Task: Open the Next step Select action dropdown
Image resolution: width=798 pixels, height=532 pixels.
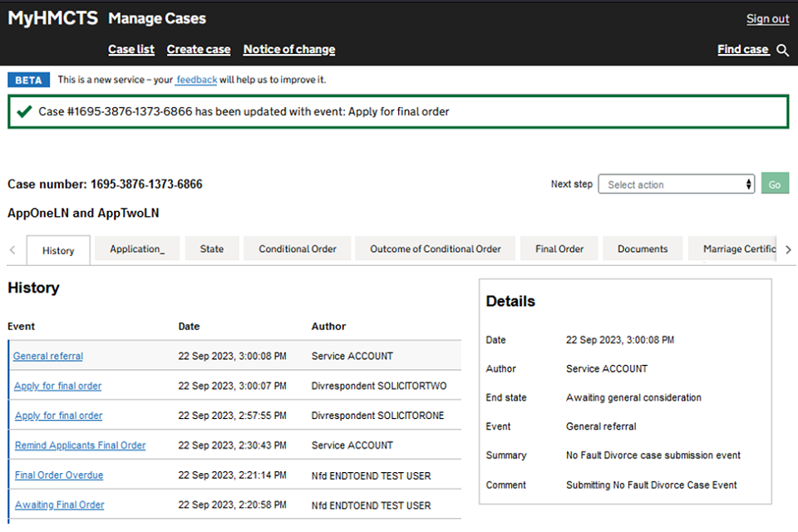Action: [676, 185]
